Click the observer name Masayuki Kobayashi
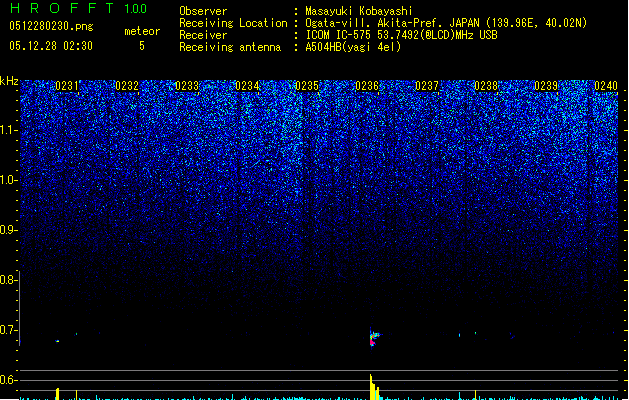Viewport: 629px width, 400px height. 359,11
